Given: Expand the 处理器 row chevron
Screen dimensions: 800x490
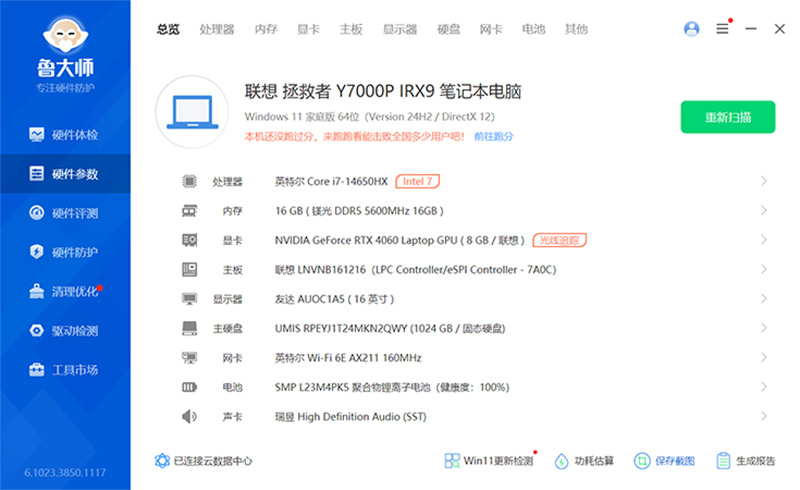Looking at the screenshot, I should 764,181.
